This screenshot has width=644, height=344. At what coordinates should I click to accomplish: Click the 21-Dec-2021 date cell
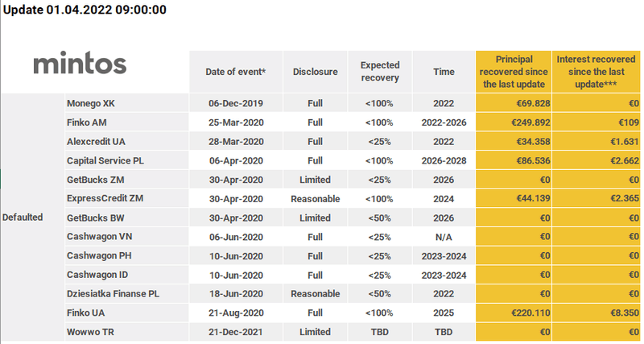235,331
